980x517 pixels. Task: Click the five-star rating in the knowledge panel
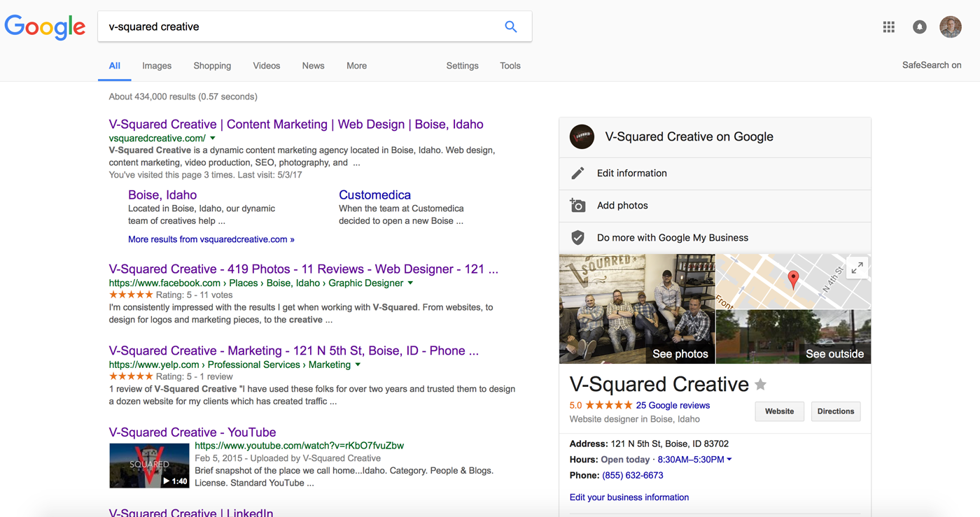pyautogui.click(x=608, y=405)
